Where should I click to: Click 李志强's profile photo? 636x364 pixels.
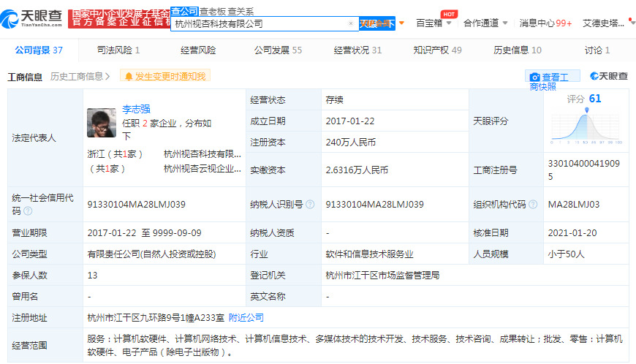pos(102,123)
